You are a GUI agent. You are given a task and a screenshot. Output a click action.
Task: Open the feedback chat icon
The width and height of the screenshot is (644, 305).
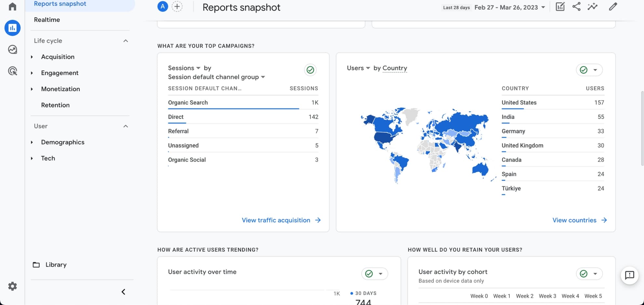tap(630, 275)
